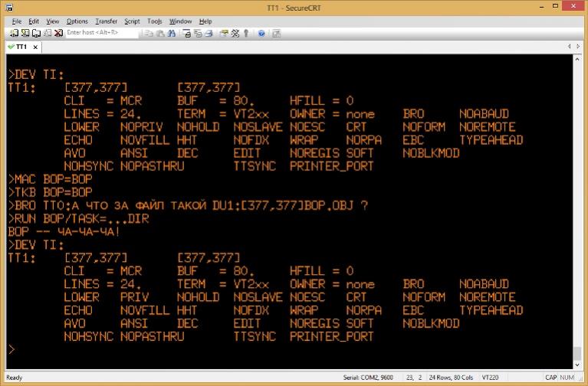588x386 pixels.
Task: Open the Options menu
Action: 77,21
